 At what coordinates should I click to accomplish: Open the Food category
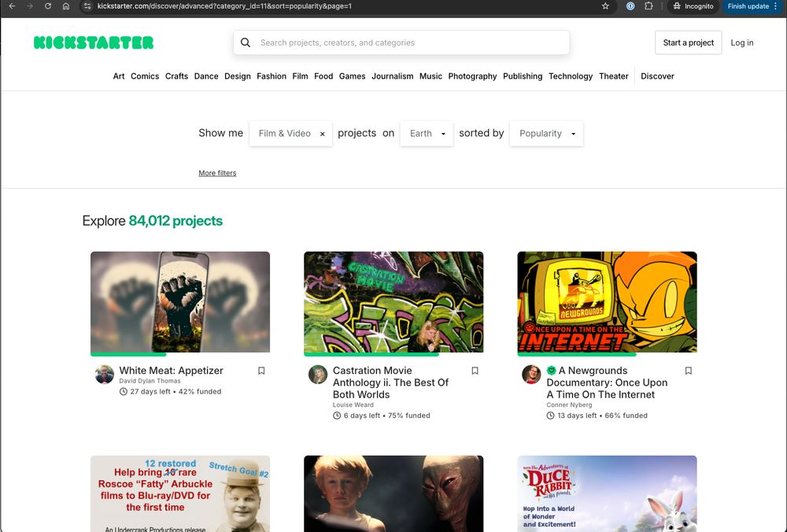[323, 76]
